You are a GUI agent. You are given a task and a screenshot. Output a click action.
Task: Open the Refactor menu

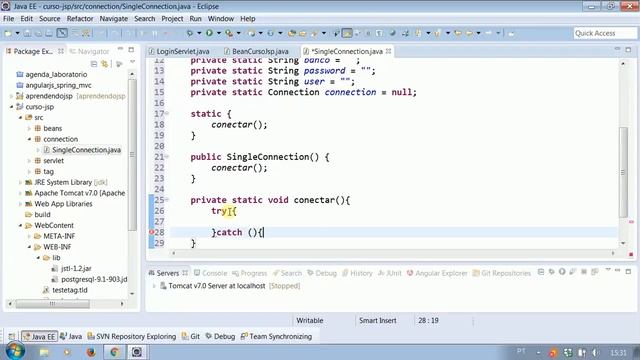(x=80, y=19)
